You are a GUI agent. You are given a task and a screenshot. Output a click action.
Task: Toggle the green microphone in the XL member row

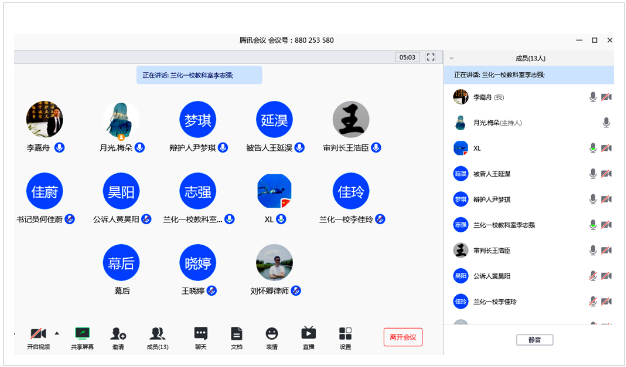[x=593, y=148]
